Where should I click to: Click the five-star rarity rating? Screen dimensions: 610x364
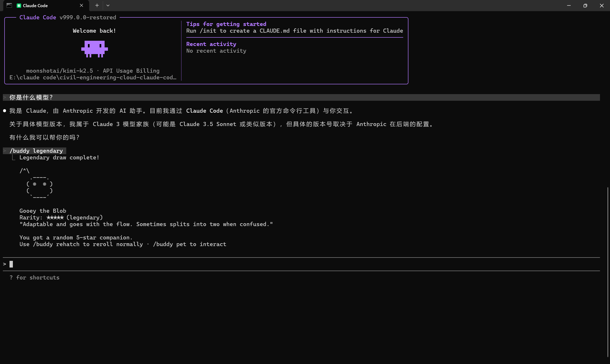click(55, 217)
